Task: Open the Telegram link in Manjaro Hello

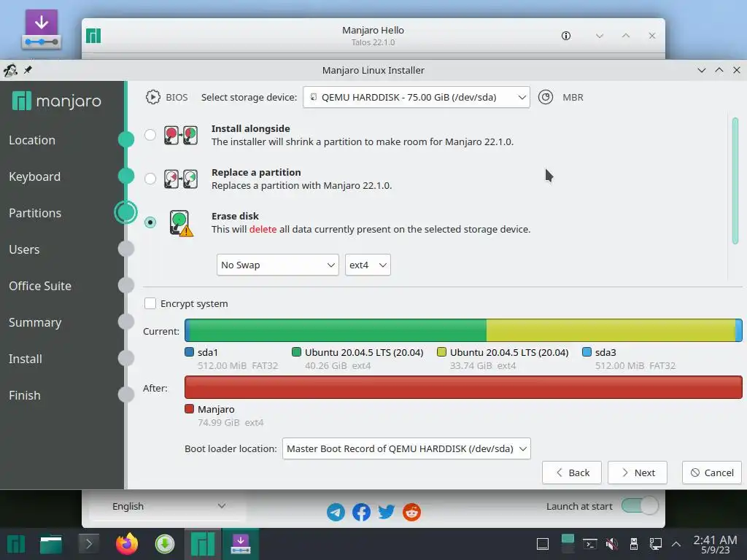Action: [x=336, y=513]
